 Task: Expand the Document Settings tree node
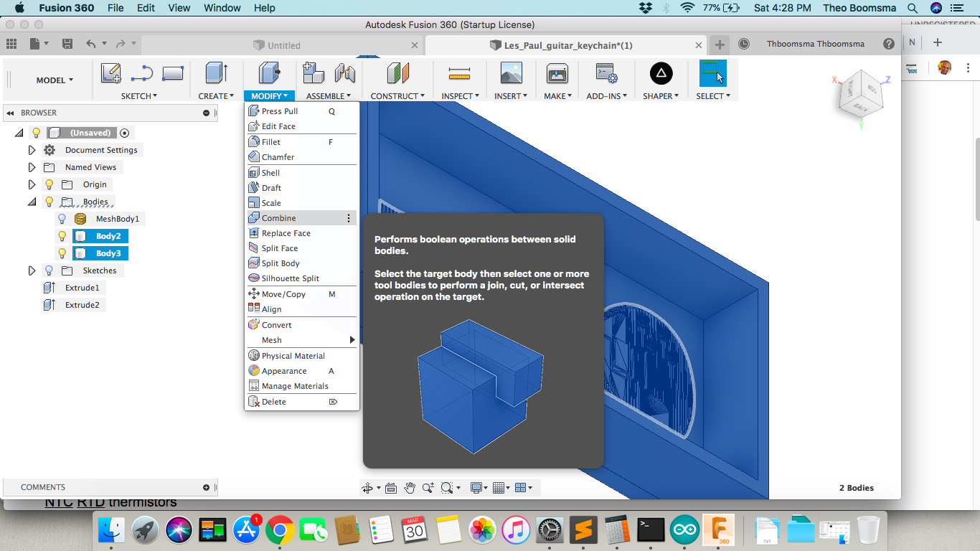[x=32, y=150]
